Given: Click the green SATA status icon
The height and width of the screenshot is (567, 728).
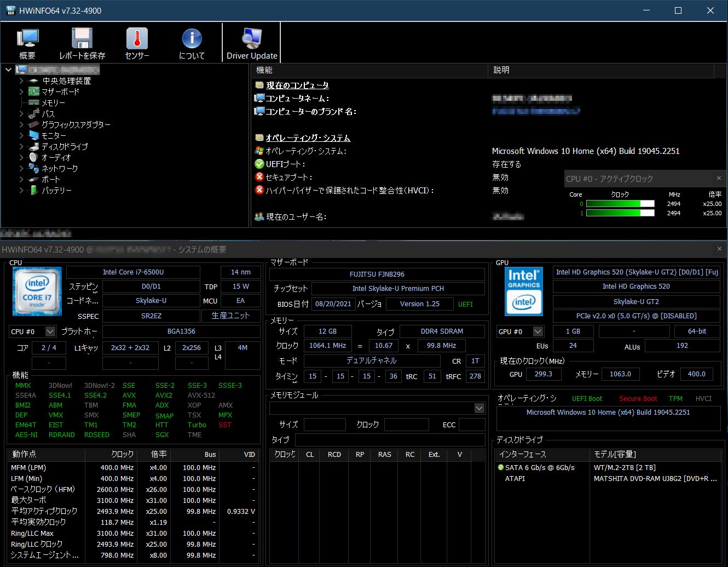Looking at the screenshot, I should pos(500,468).
